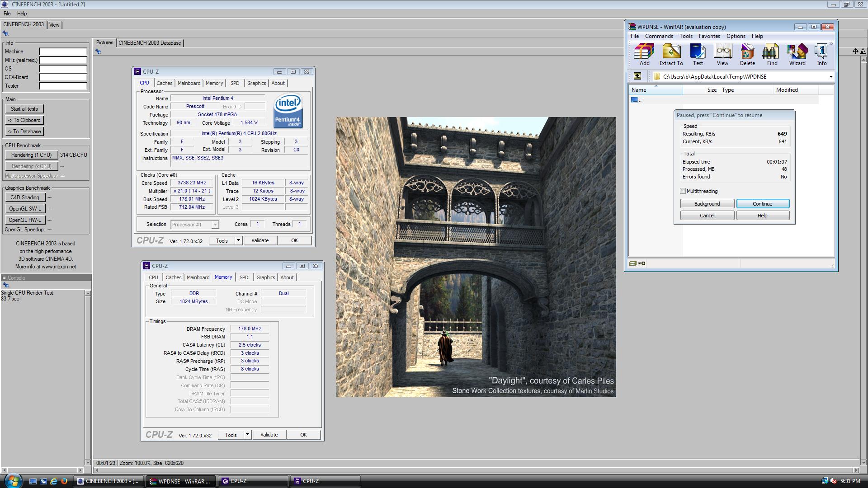Image resolution: width=868 pixels, height=488 pixels.
Task: Open the Windows Start orb
Action: (x=12, y=481)
